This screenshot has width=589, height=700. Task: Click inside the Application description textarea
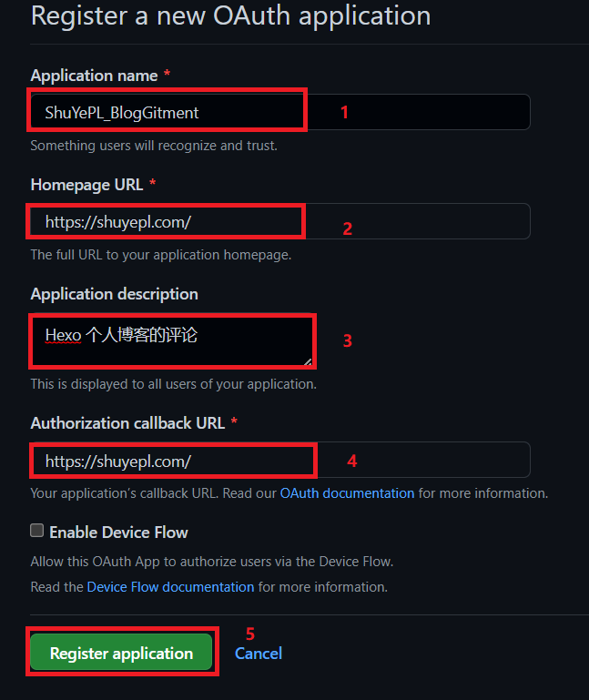pyautogui.click(x=173, y=340)
